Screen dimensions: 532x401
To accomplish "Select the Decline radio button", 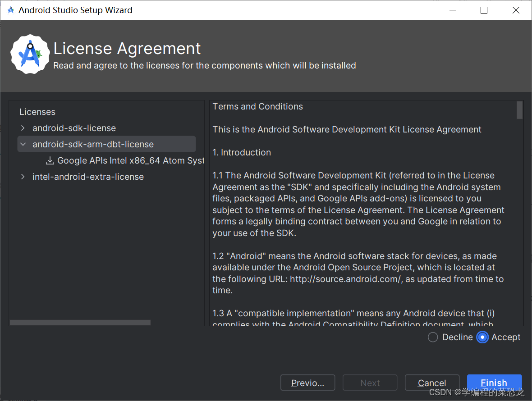I will [433, 337].
